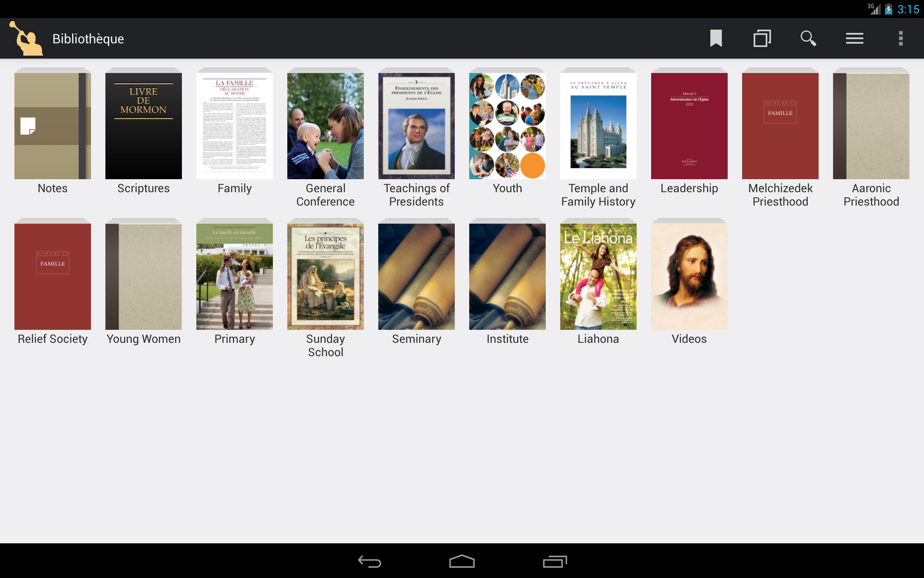Open the General Conference cover image

coord(325,126)
